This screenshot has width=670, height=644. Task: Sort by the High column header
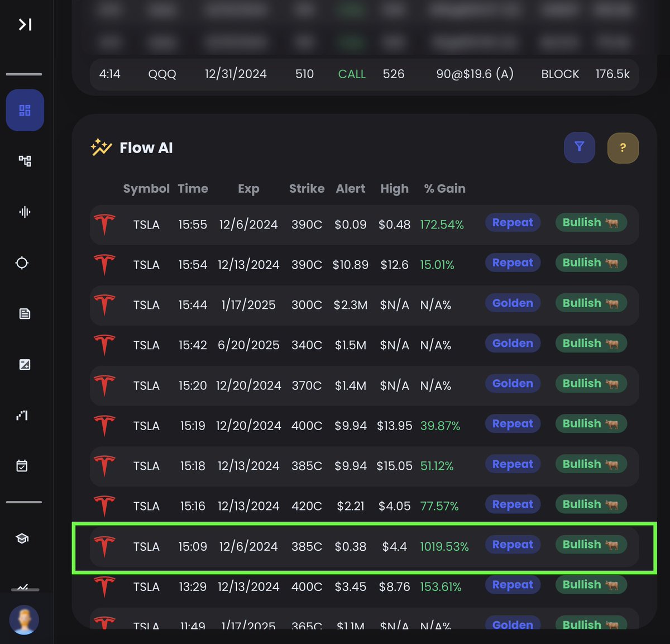(x=394, y=189)
